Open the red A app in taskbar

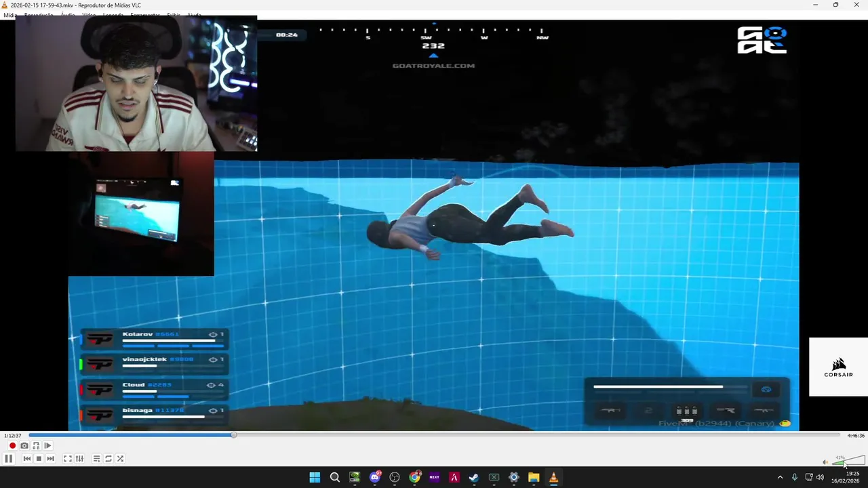pyautogui.click(x=454, y=477)
